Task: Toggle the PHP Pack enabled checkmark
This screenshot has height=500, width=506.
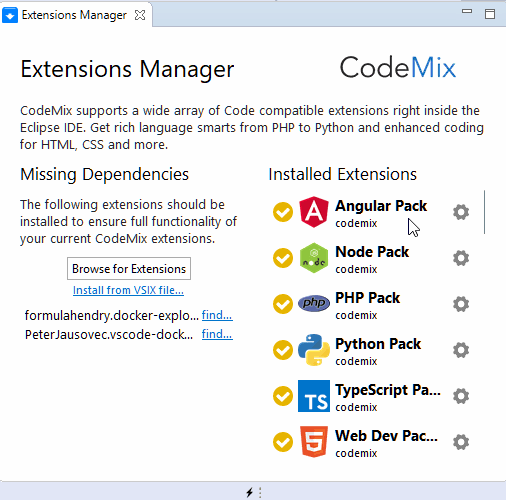Action: click(283, 304)
